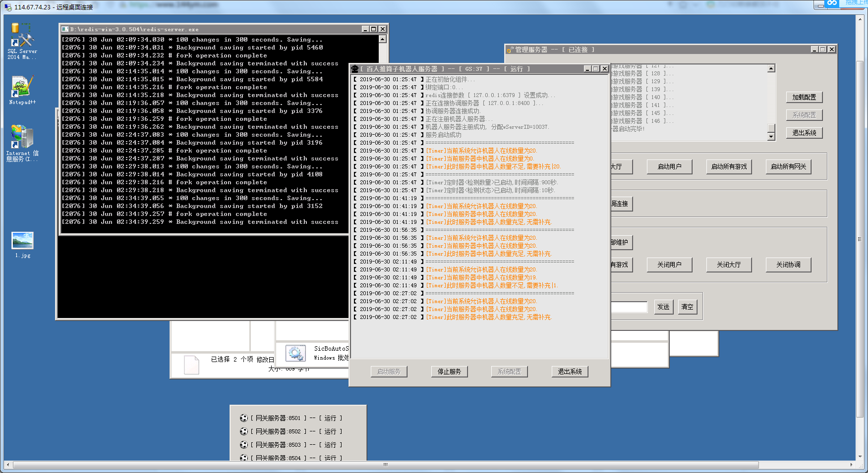
Task: Click the remote desktop horizontal scrollbar
Action: 385,465
